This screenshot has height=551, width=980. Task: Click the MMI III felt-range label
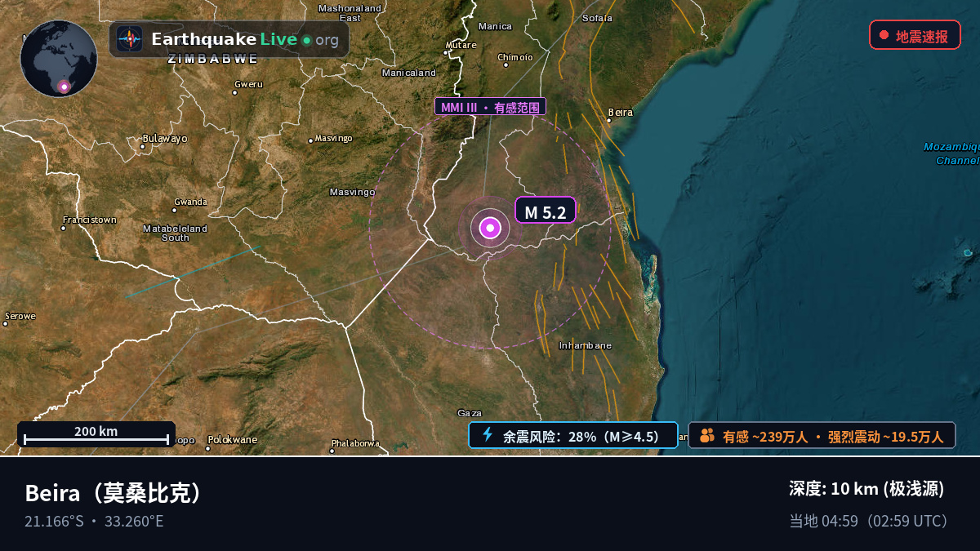coord(490,106)
